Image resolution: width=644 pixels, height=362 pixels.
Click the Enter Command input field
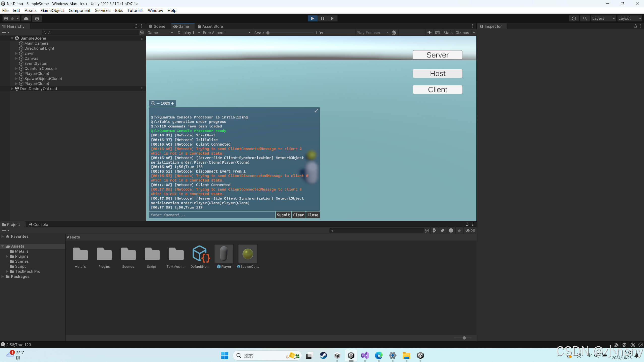tap(212, 215)
